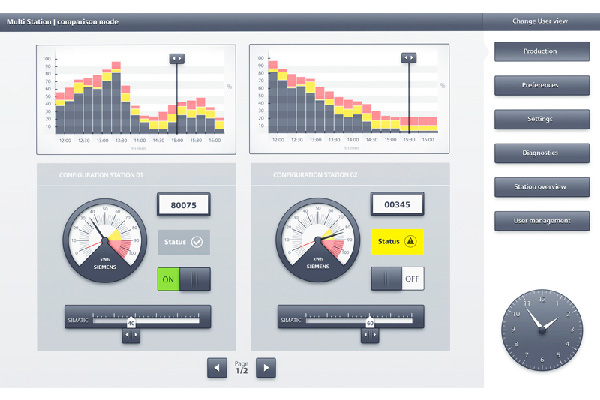Toggle the Station 01 ON switch
The width and height of the screenshot is (600, 400).
tap(184, 279)
